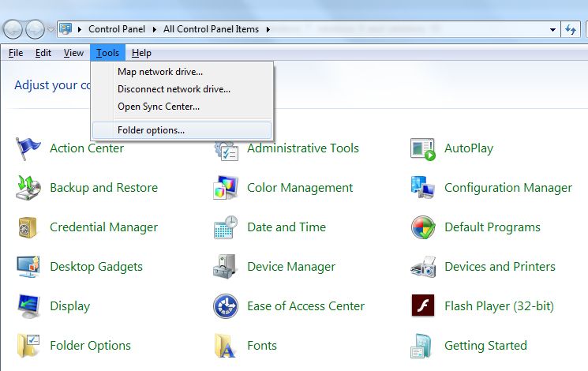Refresh the Control Panel address bar
This screenshot has width=588, height=371.
[x=571, y=30]
